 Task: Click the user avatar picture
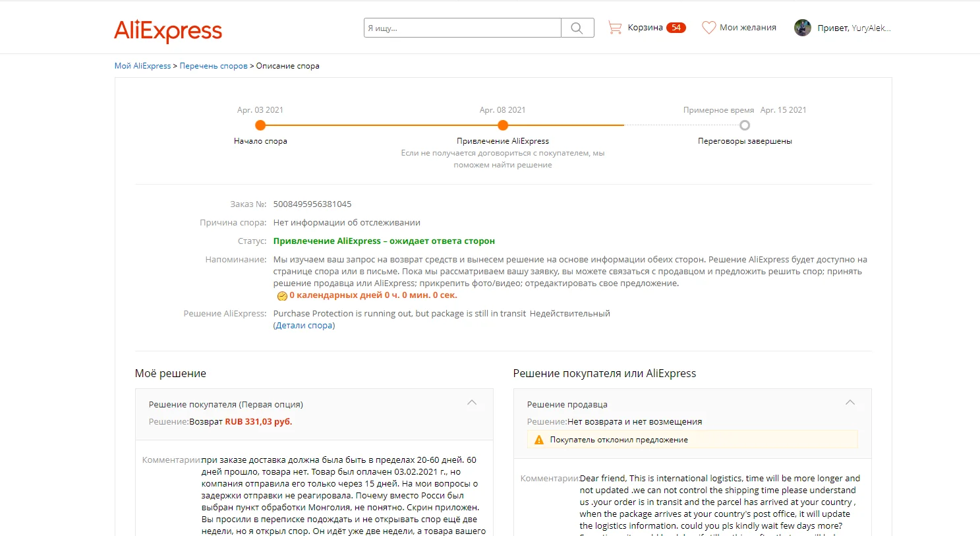point(803,28)
